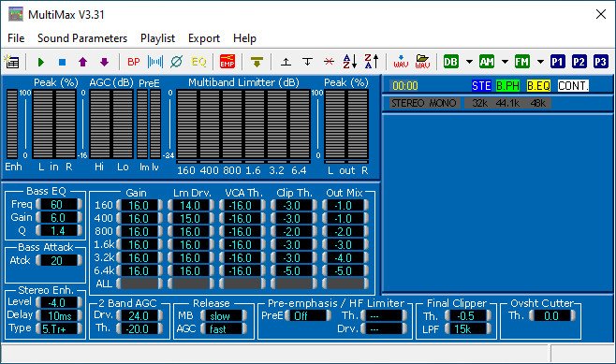Expand dropdown arrow next to AM
Image resolution: width=616 pixels, height=364 pixels.
(x=505, y=62)
